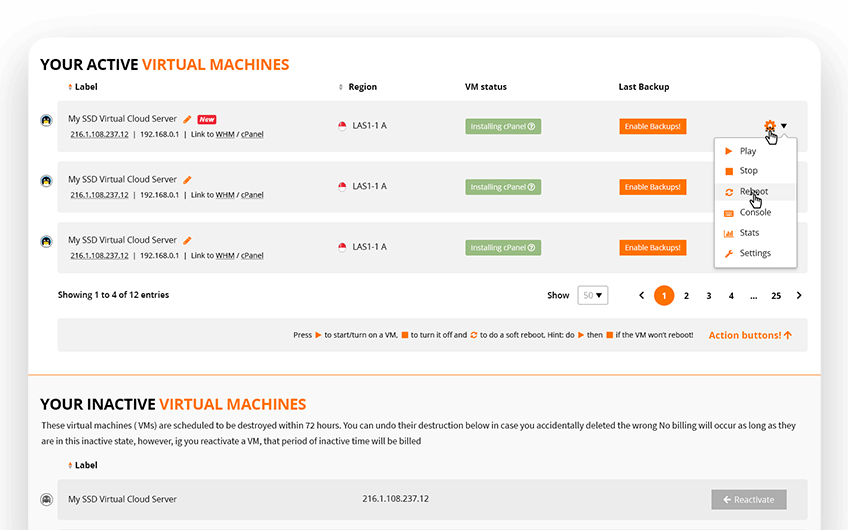Image resolution: width=848 pixels, height=530 pixels.
Task: Go to page 2
Action: [x=686, y=296]
